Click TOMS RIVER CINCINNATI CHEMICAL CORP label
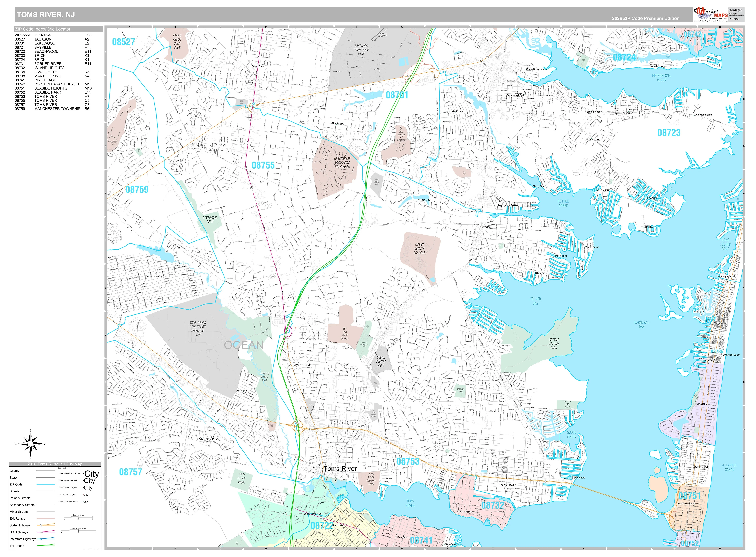 click(197, 329)
